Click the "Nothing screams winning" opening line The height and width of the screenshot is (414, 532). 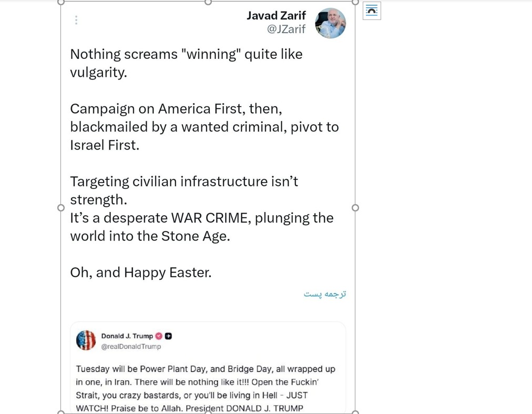(186, 54)
